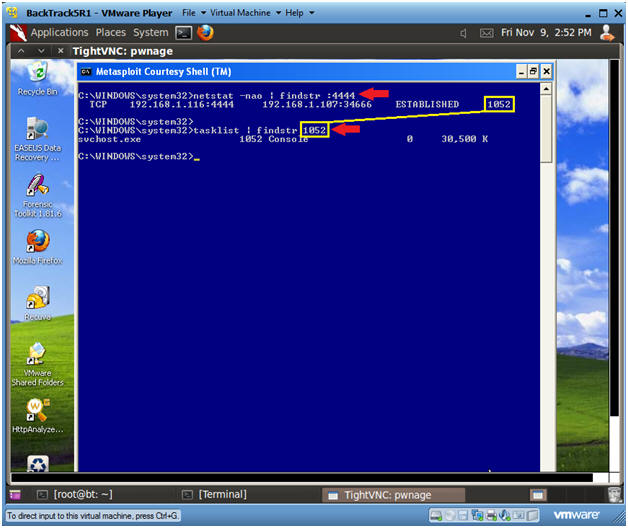Click the ESTABLISHED connection status text
The width and height of the screenshot is (628, 528).
click(427, 105)
